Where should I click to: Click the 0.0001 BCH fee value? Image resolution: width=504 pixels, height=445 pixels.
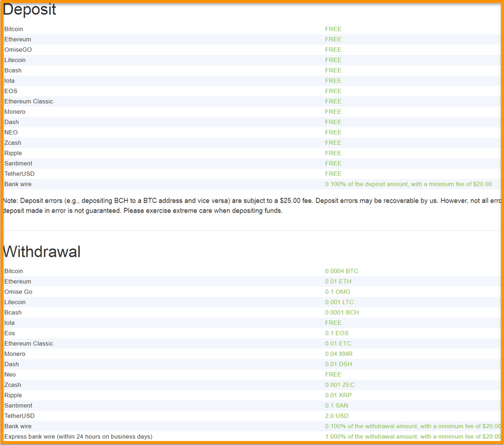(342, 312)
